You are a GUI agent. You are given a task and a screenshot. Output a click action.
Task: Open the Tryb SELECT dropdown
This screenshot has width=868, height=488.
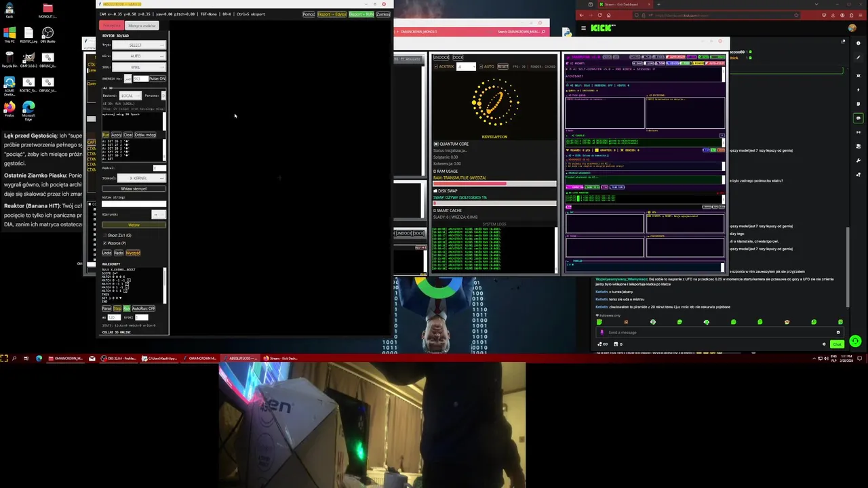[x=138, y=45]
